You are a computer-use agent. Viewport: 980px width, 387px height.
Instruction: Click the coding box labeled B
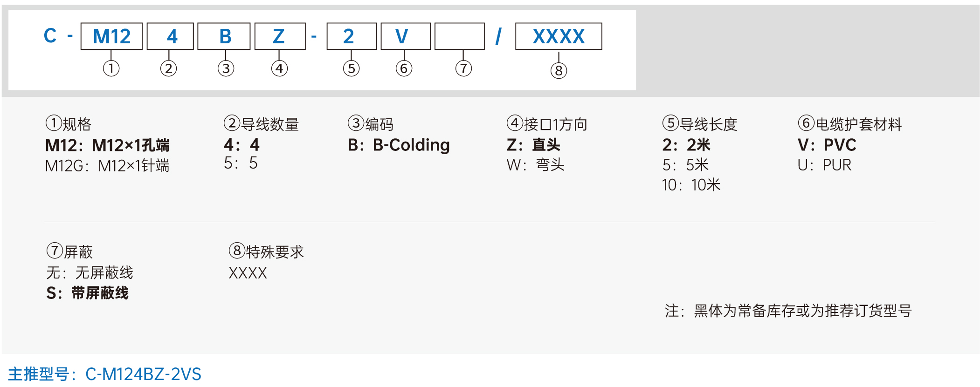(224, 36)
